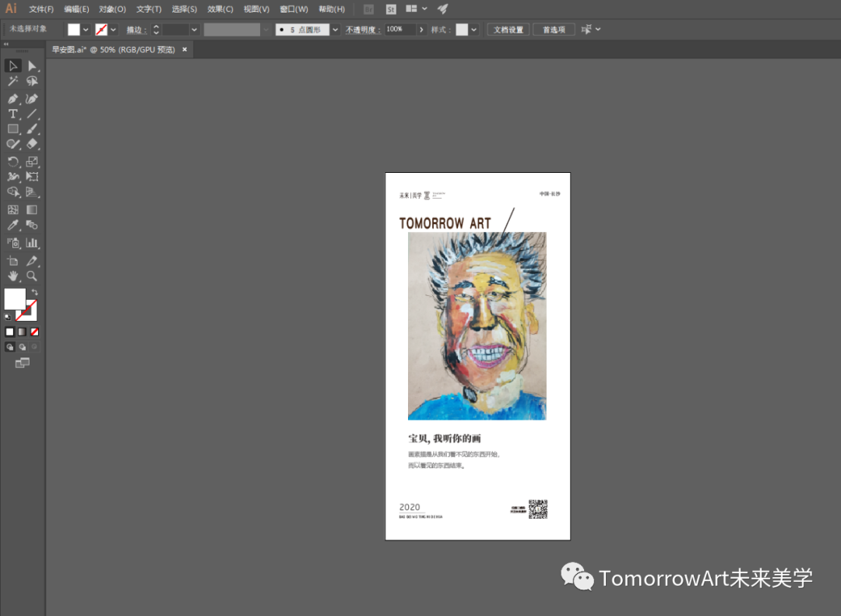The height and width of the screenshot is (616, 841).
Task: Select the Artboard tool
Action: tap(13, 261)
